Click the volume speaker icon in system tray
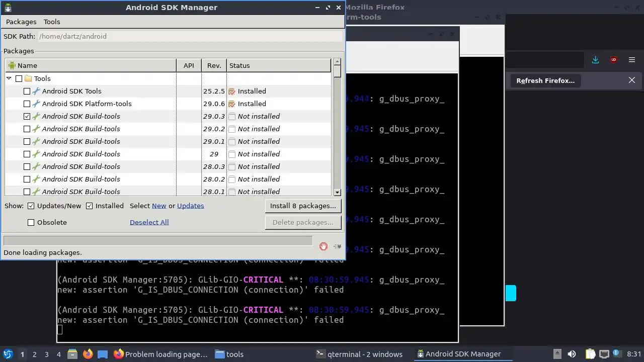The image size is (644, 362). coord(572,354)
